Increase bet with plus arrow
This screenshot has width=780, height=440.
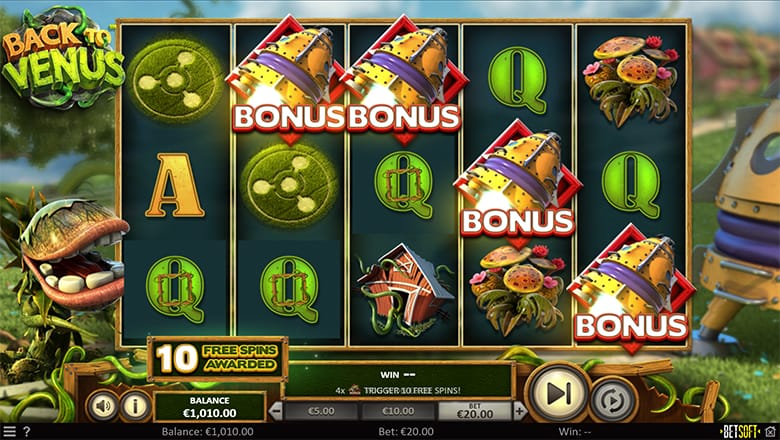pos(519,411)
